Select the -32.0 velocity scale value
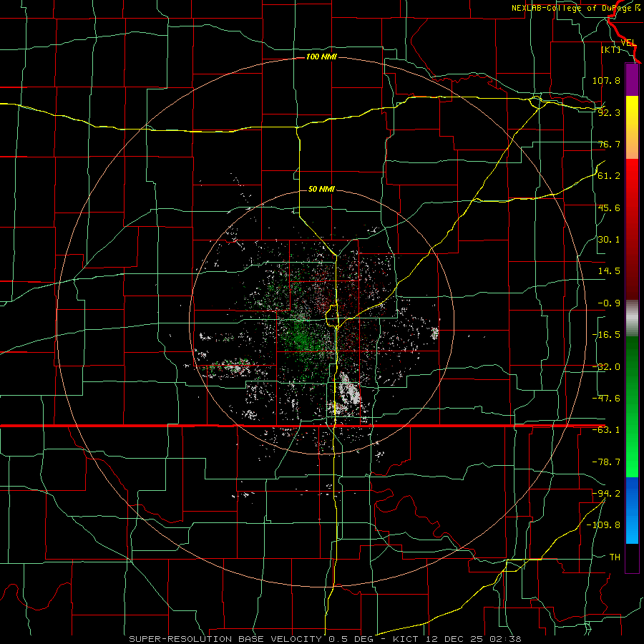The width and height of the screenshot is (644, 644). (606, 367)
